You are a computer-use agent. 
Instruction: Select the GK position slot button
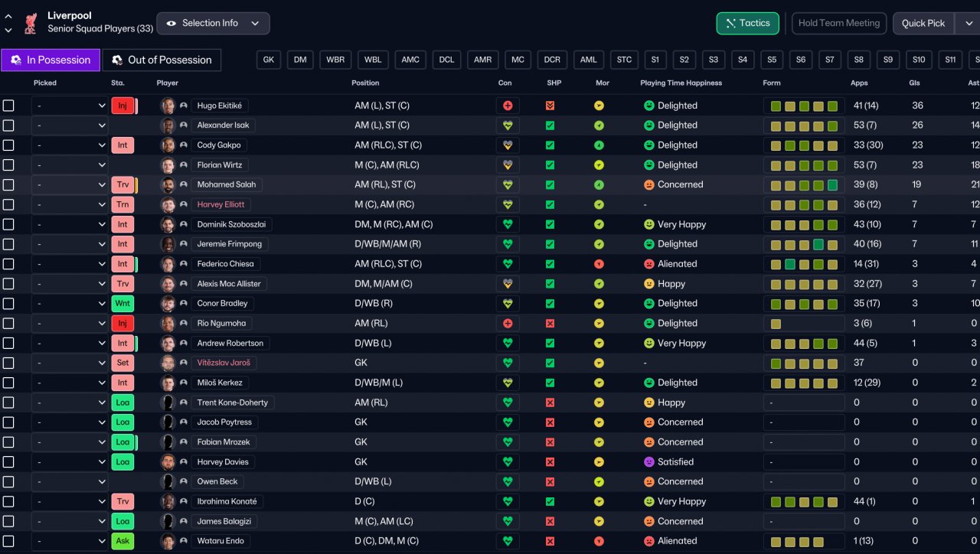tap(268, 60)
